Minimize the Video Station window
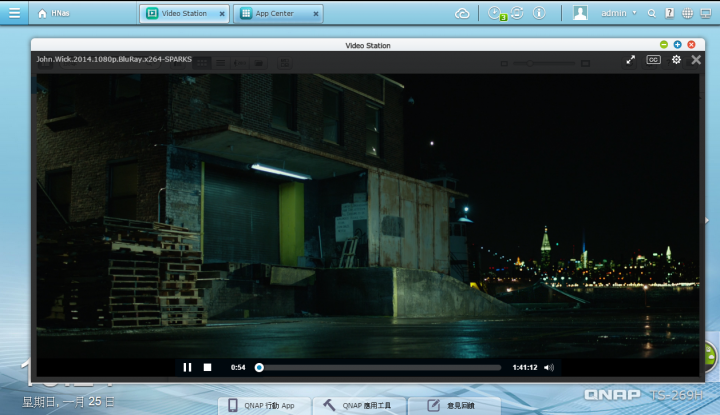Screen dimensions: 720x415 [664, 45]
